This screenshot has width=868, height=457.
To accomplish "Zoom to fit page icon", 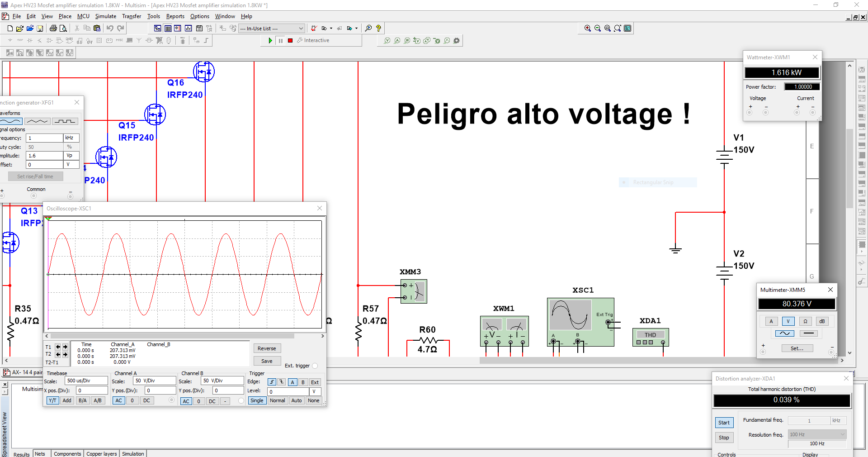I will click(618, 28).
